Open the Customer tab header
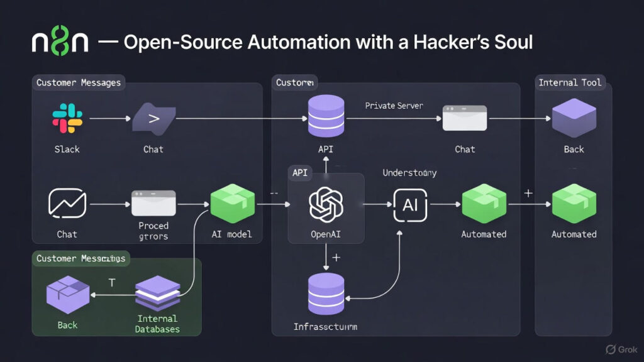Image resolution: width=644 pixels, height=362 pixels. click(294, 82)
